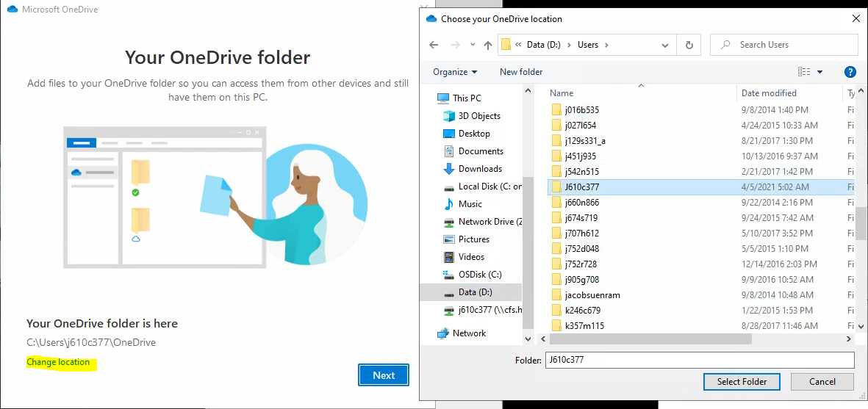Select folder j752d048

582,249
